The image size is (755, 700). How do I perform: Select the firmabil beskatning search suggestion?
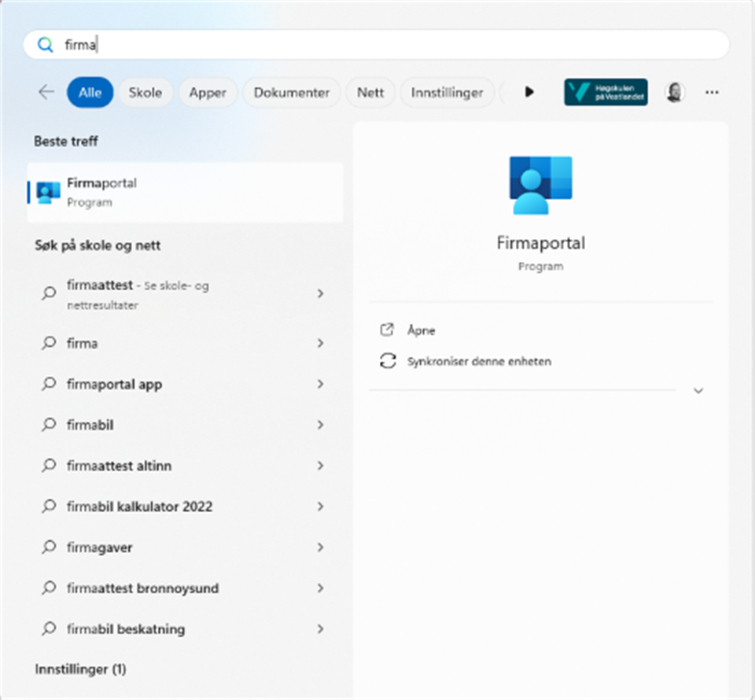point(126,629)
